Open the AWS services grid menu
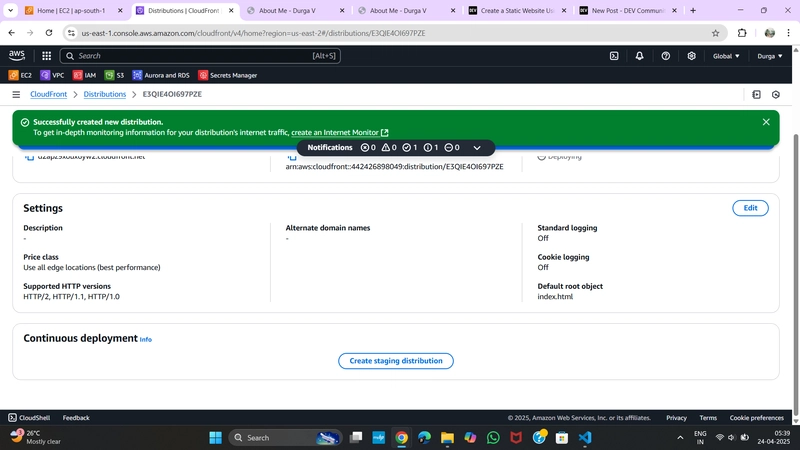 46,56
